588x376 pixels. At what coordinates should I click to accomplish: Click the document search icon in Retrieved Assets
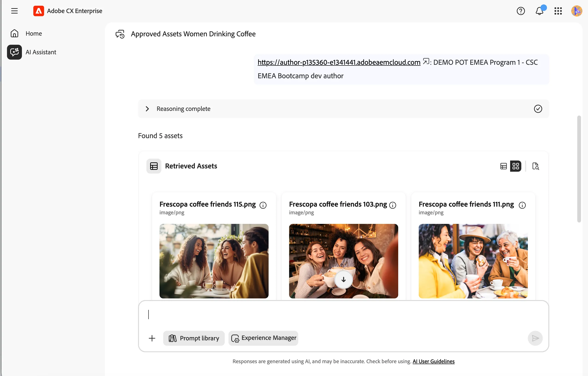coord(535,166)
